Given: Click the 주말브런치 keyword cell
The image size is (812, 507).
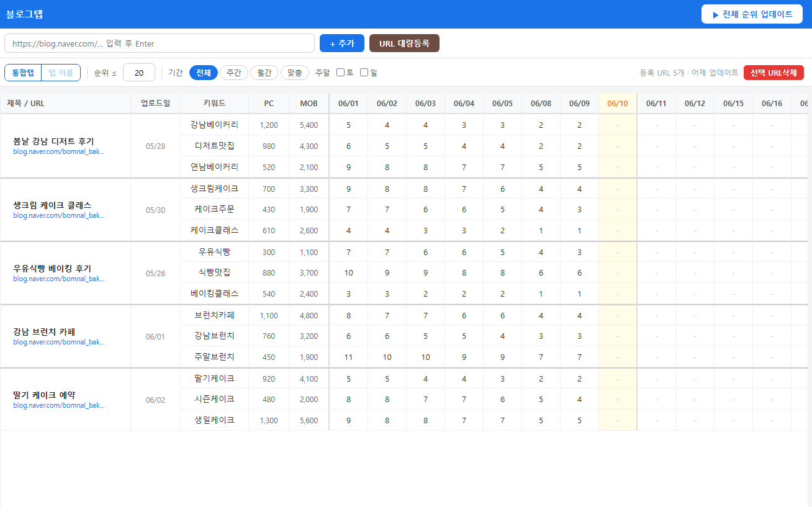Looking at the screenshot, I should click(x=215, y=357).
